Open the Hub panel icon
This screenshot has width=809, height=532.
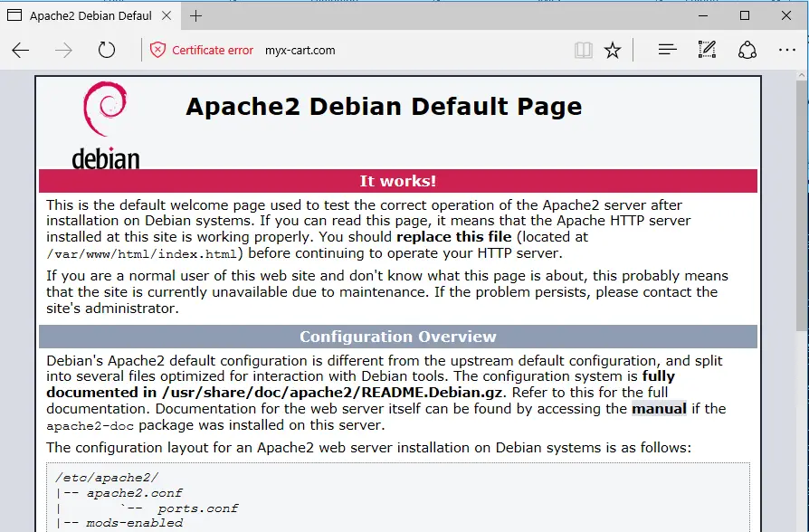pos(667,50)
